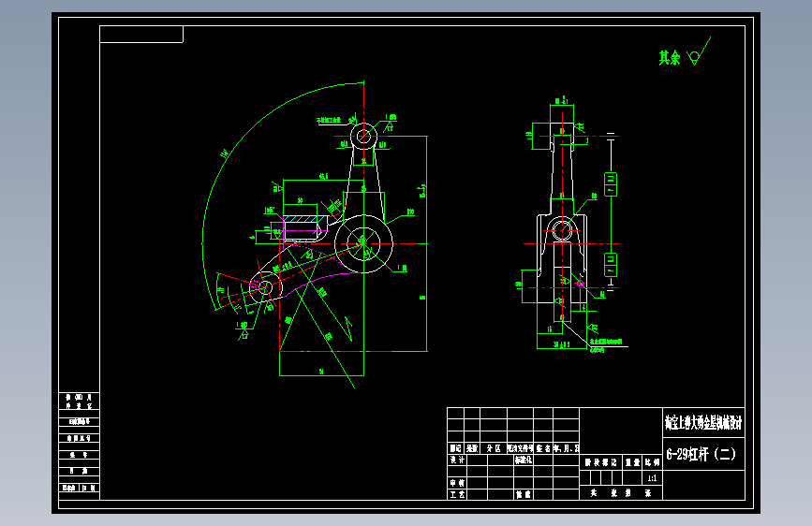Image resolution: width=812 pixels, height=526 pixels.
Task: Select the small top boss circle in front view
Action: (363, 137)
